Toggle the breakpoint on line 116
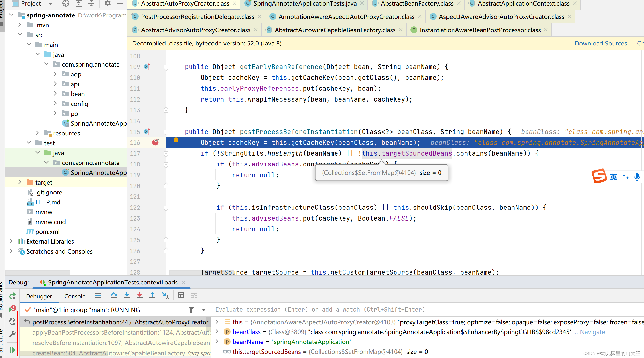Viewport: 644px width, 358px height. point(156,142)
